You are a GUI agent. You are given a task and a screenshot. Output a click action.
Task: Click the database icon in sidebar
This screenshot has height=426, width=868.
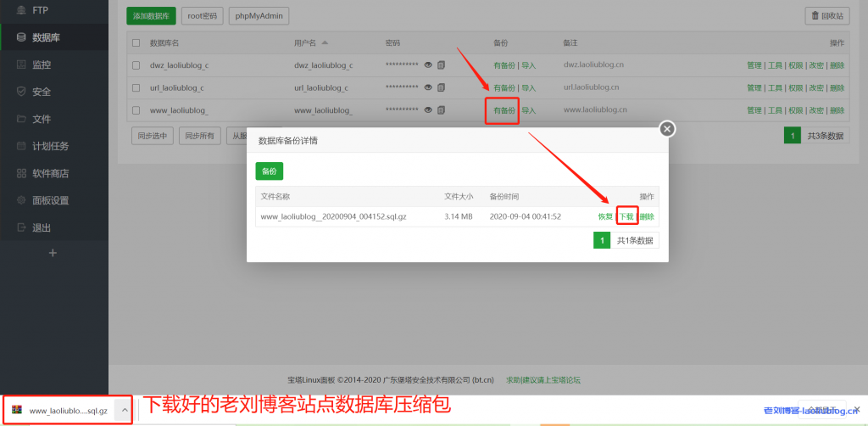coord(21,37)
